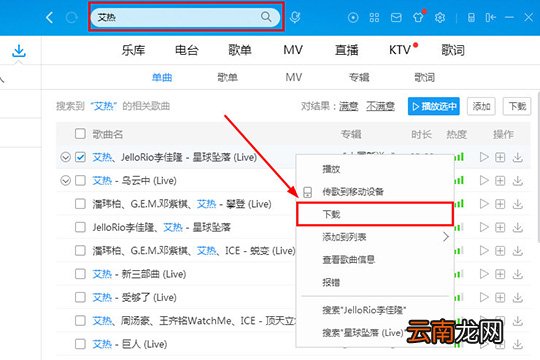Open the download manager icon in sidebar

pos(19,51)
